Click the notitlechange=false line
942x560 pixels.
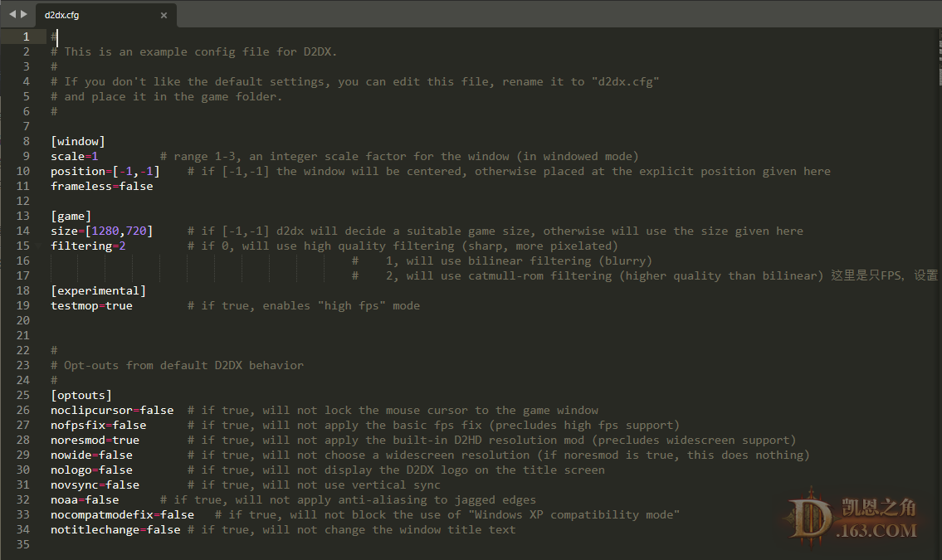point(115,529)
